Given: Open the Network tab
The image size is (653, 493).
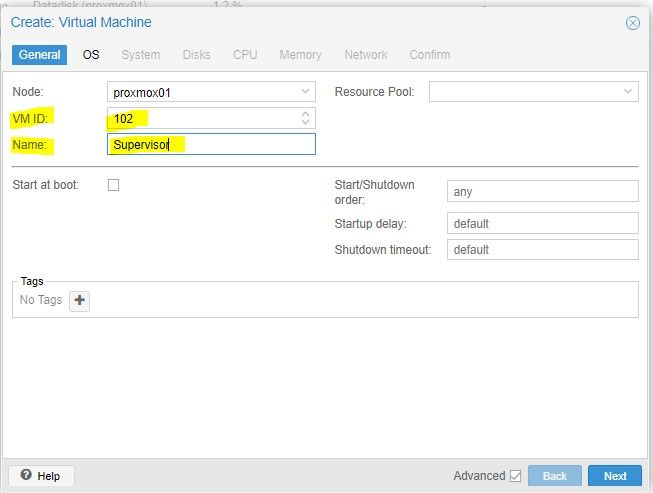Looking at the screenshot, I should [x=366, y=55].
